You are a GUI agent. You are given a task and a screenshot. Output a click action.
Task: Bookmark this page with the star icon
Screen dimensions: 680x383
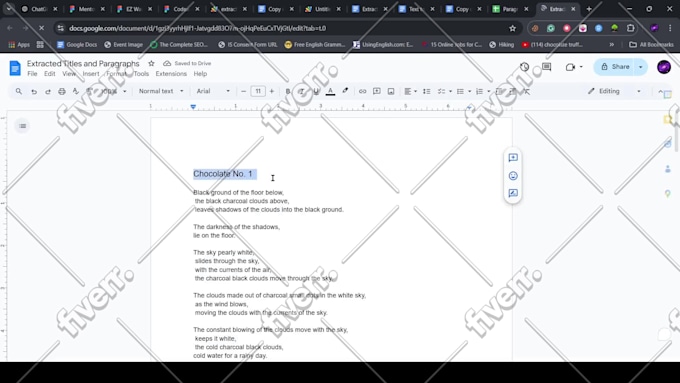pyautogui.click(x=512, y=28)
